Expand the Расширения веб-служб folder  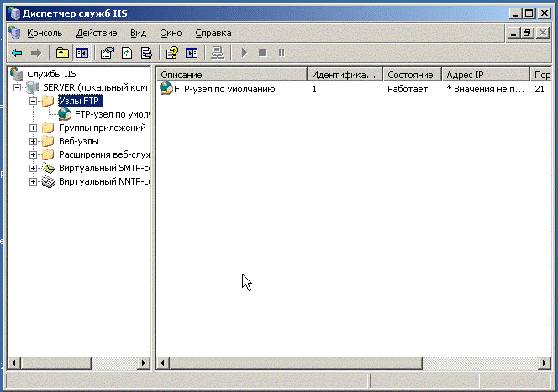coord(33,155)
